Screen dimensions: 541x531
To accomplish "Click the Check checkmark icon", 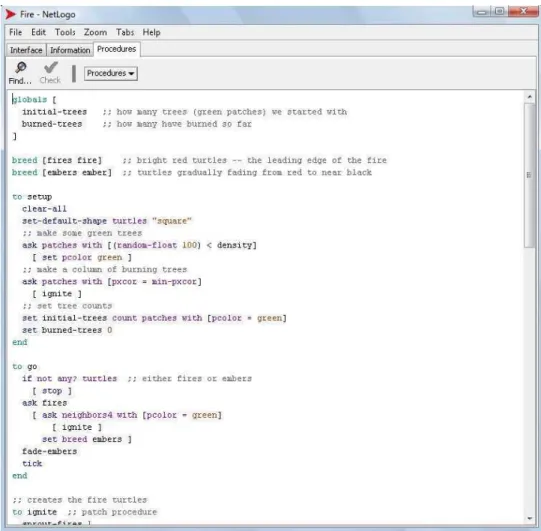I will click(x=51, y=67).
